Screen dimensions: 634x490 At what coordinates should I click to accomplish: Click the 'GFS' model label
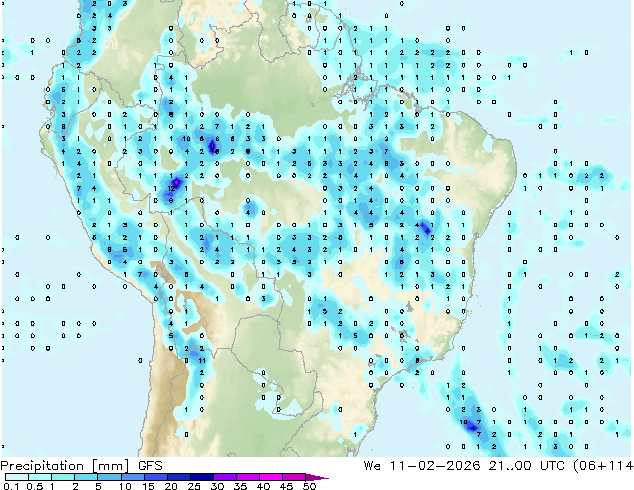[150, 466]
